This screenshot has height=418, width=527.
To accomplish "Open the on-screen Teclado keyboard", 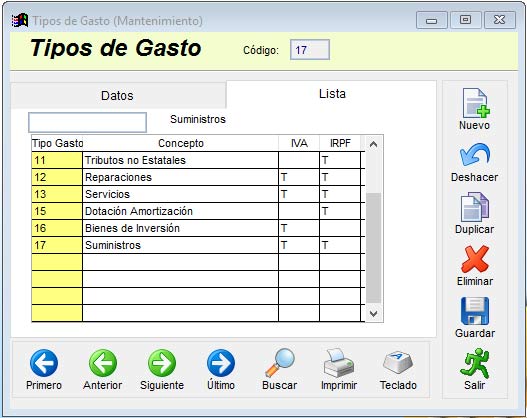I will point(398,363).
